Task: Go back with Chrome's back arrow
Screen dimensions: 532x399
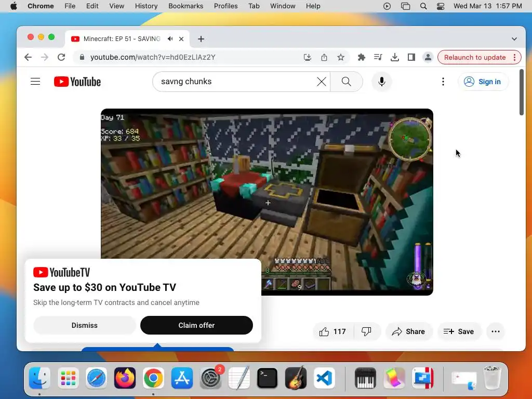Action: [x=28, y=57]
